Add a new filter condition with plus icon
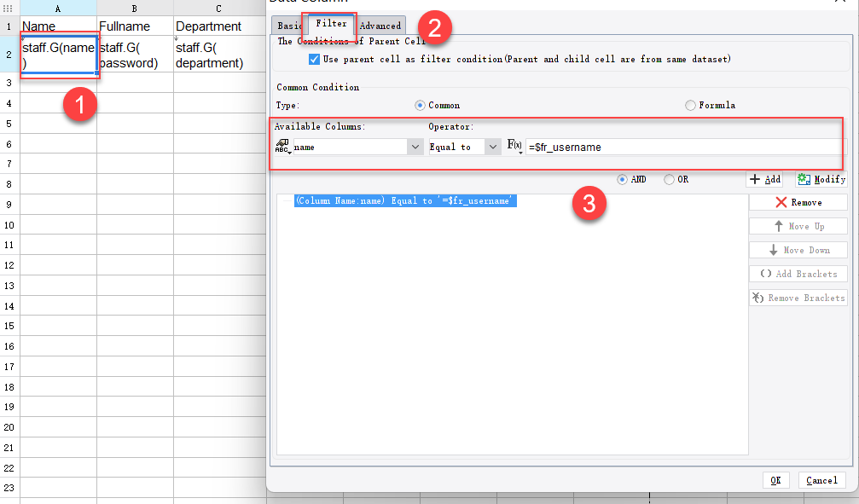This screenshot has height=504, width=859. click(x=764, y=179)
